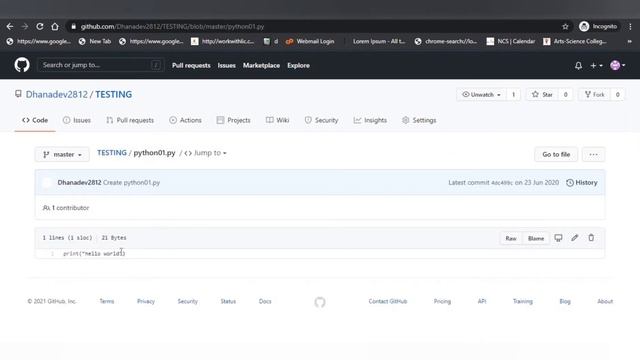Open NCS | Calendar bookmark

point(511,41)
